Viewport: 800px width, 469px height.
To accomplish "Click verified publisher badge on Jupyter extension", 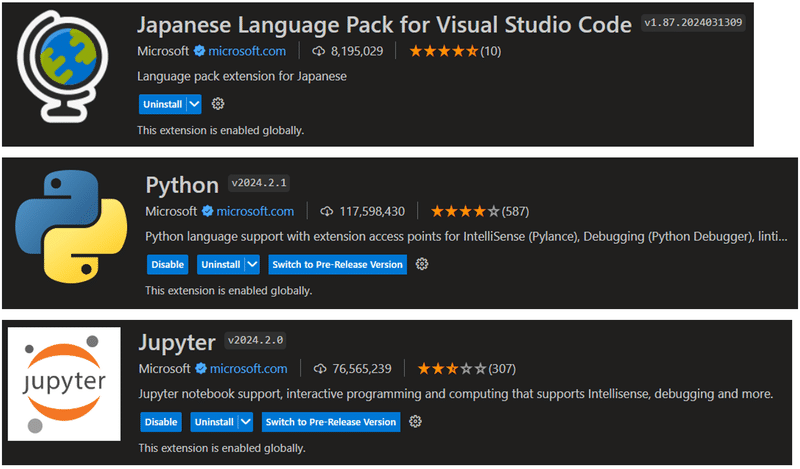I will coord(201,368).
